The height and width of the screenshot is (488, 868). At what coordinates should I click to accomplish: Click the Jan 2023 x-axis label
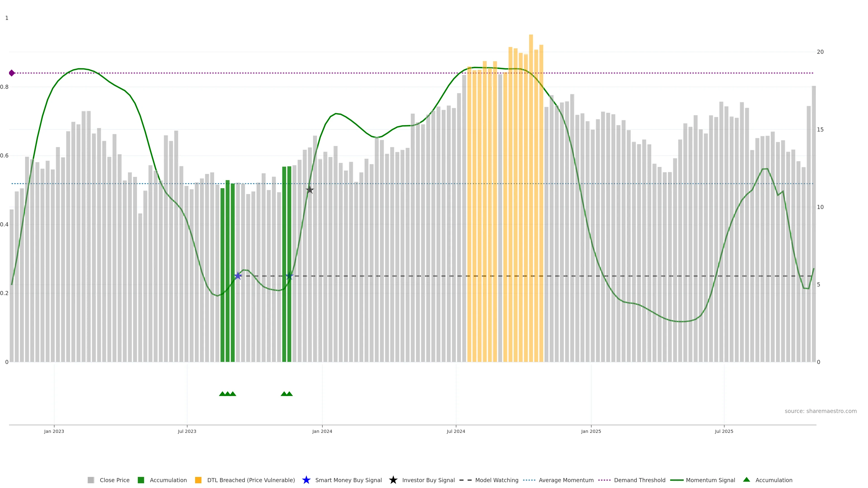tap(54, 431)
